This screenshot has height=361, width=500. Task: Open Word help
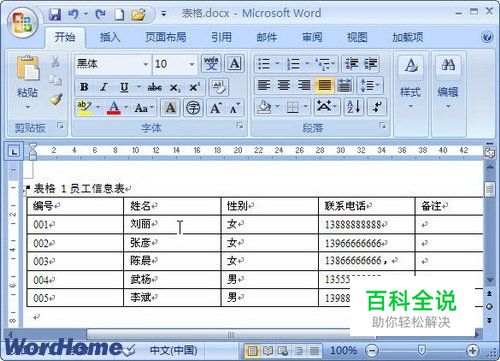[487, 37]
